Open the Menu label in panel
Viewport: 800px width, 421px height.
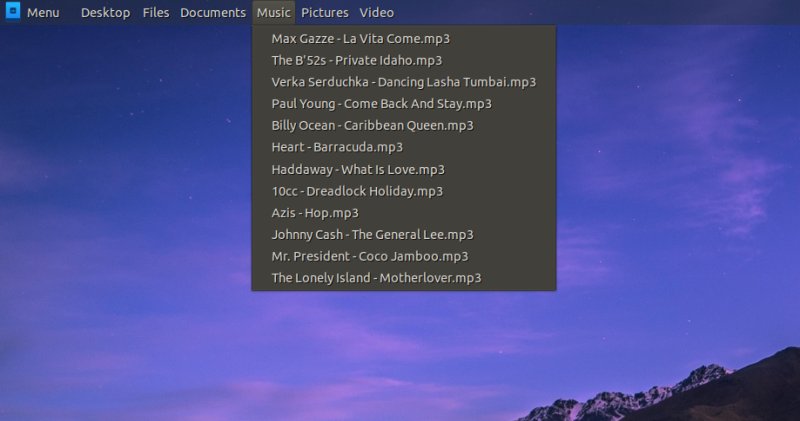[x=43, y=13]
